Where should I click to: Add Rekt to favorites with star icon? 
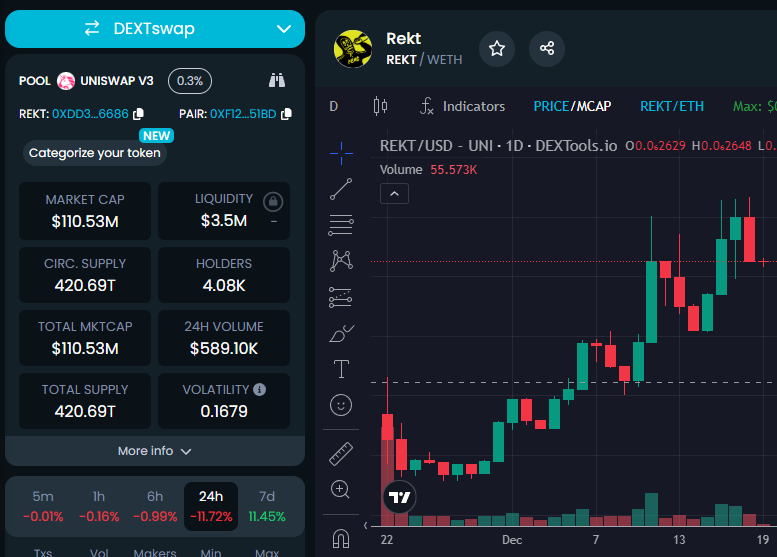click(497, 49)
